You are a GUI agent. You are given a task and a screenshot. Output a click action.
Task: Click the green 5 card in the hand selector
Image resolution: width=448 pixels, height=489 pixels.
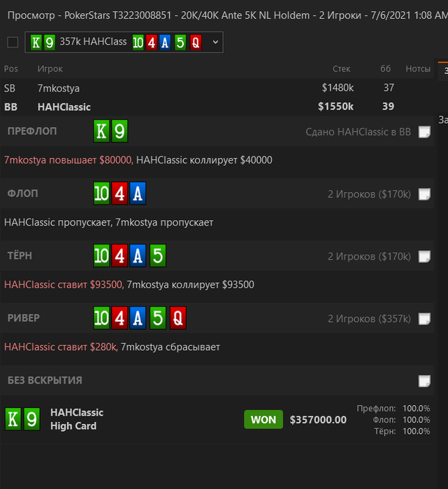click(180, 42)
